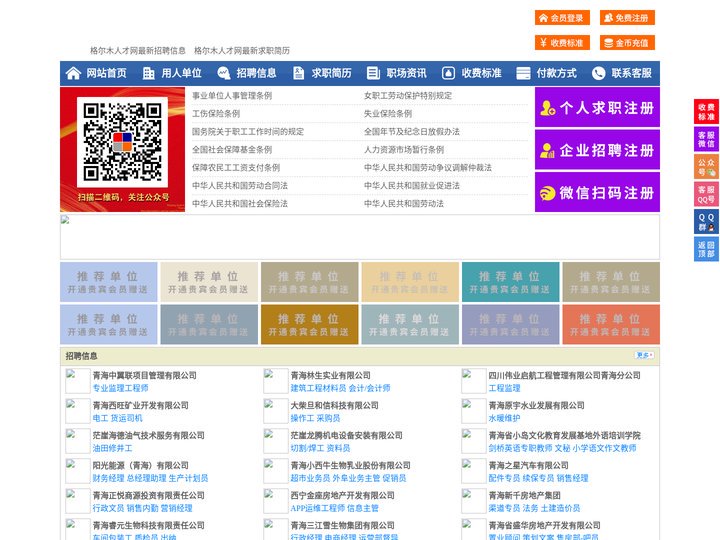Viewport: 720px width, 540px height.
Task: Open the 四川伟业启航工程管理有限公司青海分公司 link
Action: [x=564, y=376]
